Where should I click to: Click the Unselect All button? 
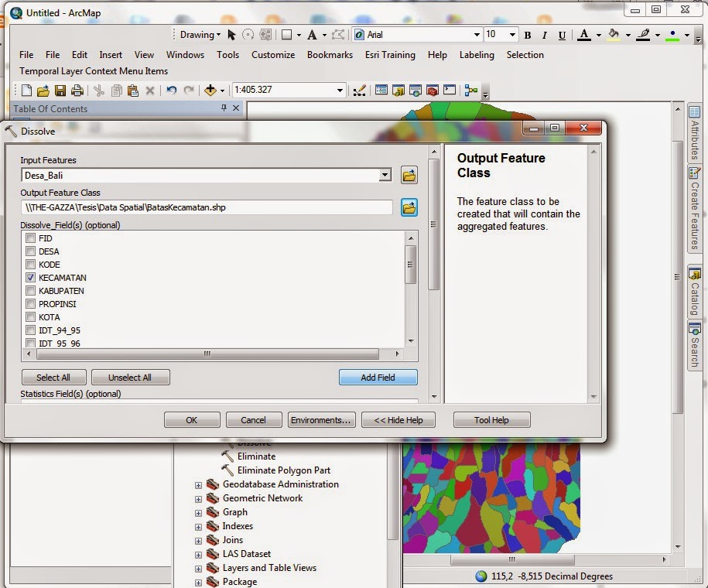130,378
